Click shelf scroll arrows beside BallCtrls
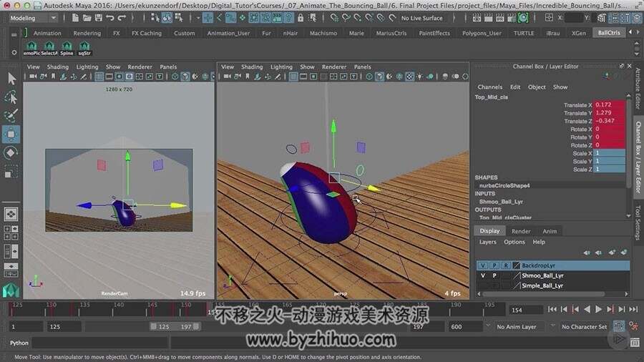 point(634,32)
